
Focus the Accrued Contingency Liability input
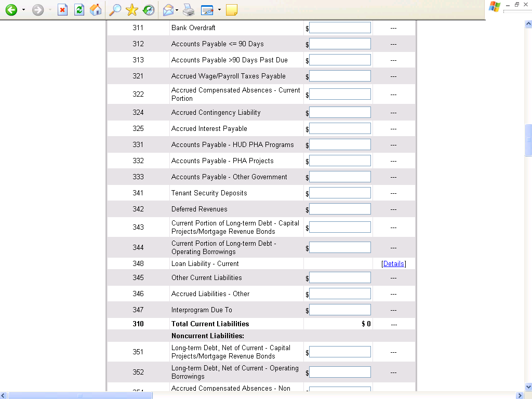(340, 112)
